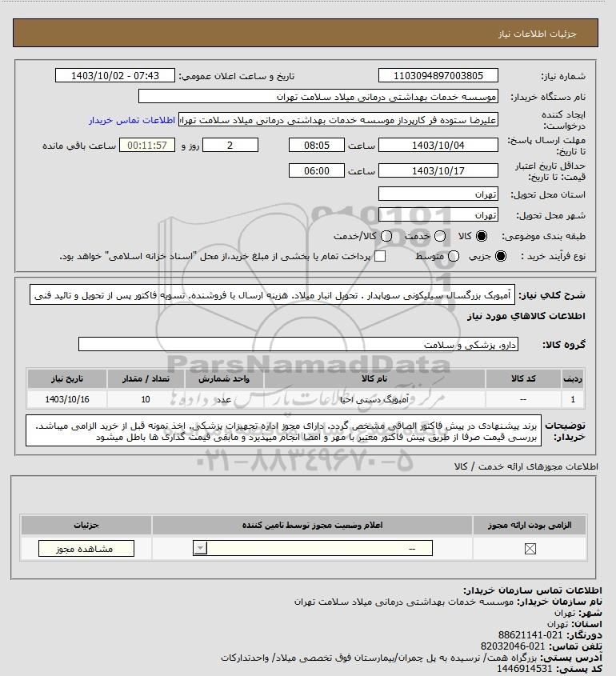
Task: Click the delivery province field تهران
Action: point(438,194)
